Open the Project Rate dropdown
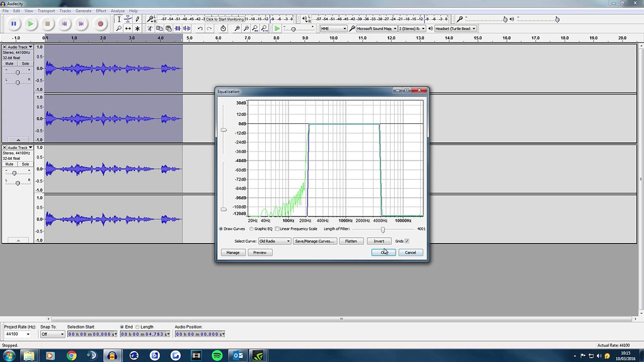644x362 pixels. pos(28,334)
